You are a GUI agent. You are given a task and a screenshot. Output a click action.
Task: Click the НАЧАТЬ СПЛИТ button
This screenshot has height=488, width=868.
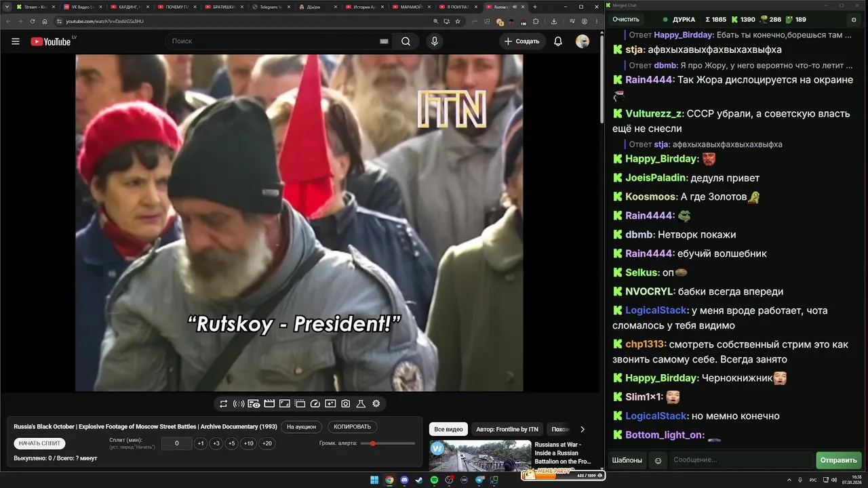point(39,443)
